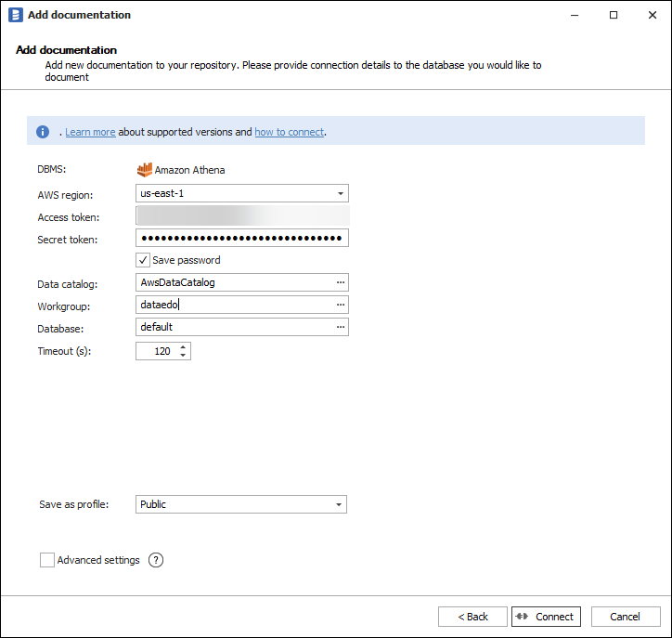Screen dimensions: 672x638
Task: Click the blue info icon in banner
Action: pos(43,132)
